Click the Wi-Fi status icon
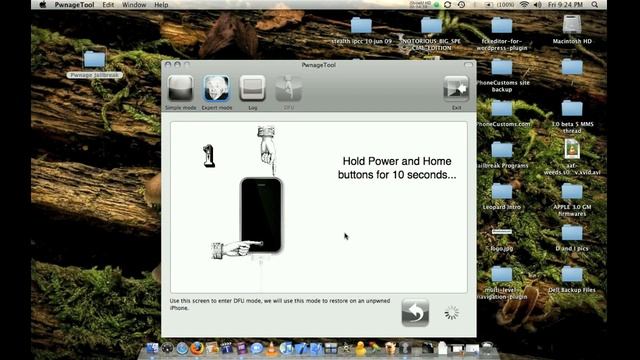 (524, 5)
